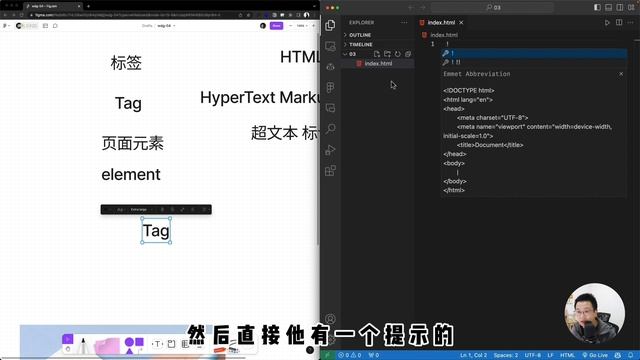Collapse all folders in Explorer
The width and height of the screenshot is (640, 360).
[408, 54]
